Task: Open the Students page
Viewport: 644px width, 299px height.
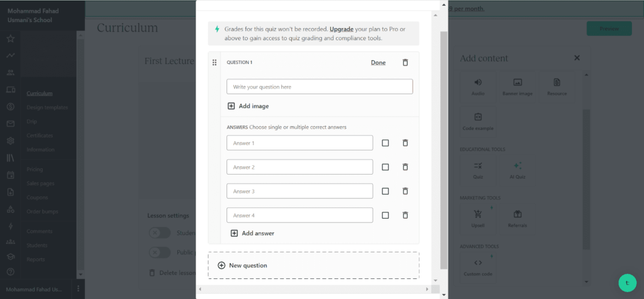Action: 37,245
